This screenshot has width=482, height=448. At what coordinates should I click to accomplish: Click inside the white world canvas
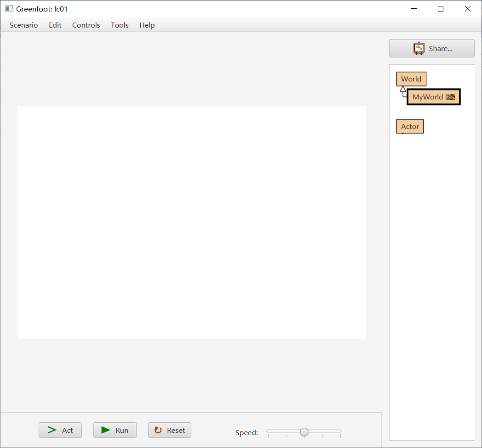point(191,222)
